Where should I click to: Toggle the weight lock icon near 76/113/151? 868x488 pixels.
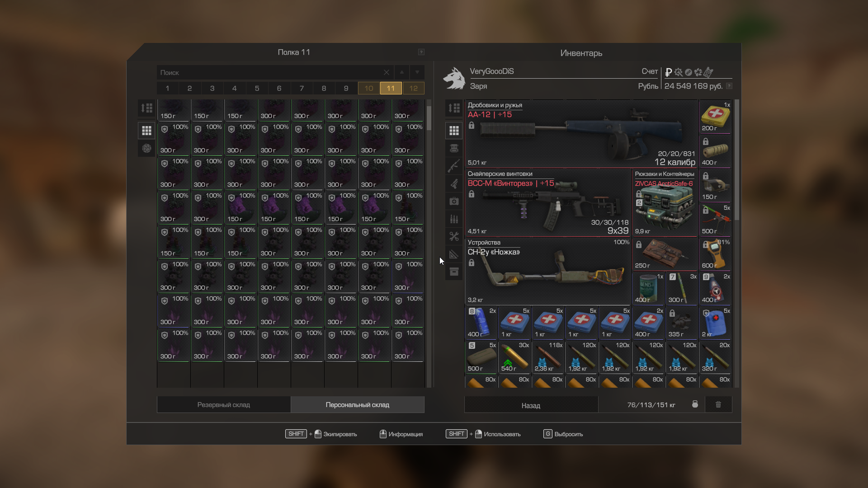pos(695,404)
